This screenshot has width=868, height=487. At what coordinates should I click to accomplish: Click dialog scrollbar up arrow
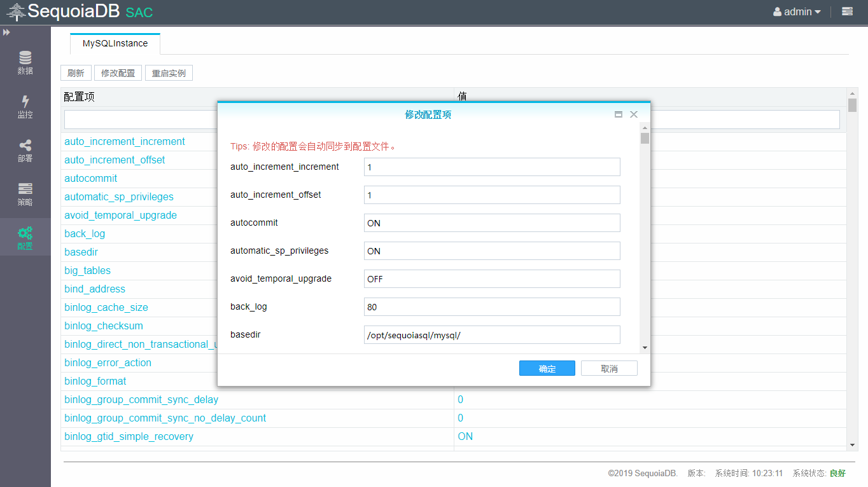point(645,127)
